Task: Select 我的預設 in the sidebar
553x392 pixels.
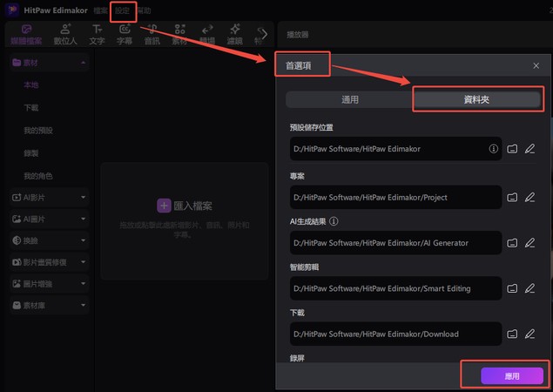Action: click(x=38, y=131)
